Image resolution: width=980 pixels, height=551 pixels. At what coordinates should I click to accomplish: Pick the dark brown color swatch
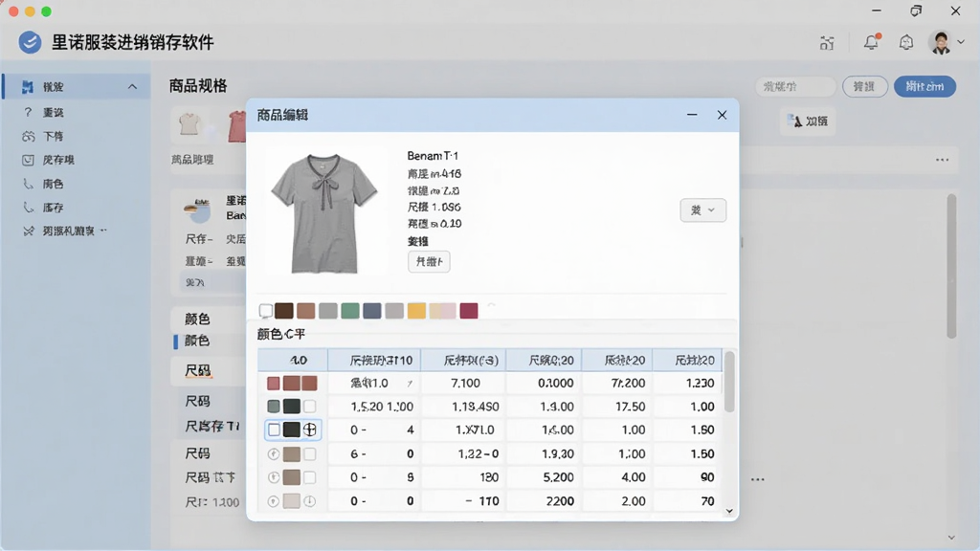coord(283,311)
